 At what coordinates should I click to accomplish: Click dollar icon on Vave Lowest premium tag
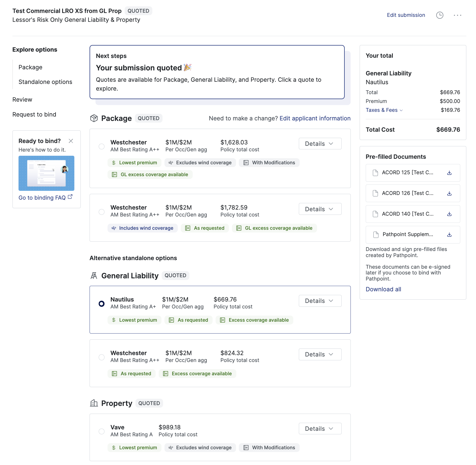(x=114, y=448)
